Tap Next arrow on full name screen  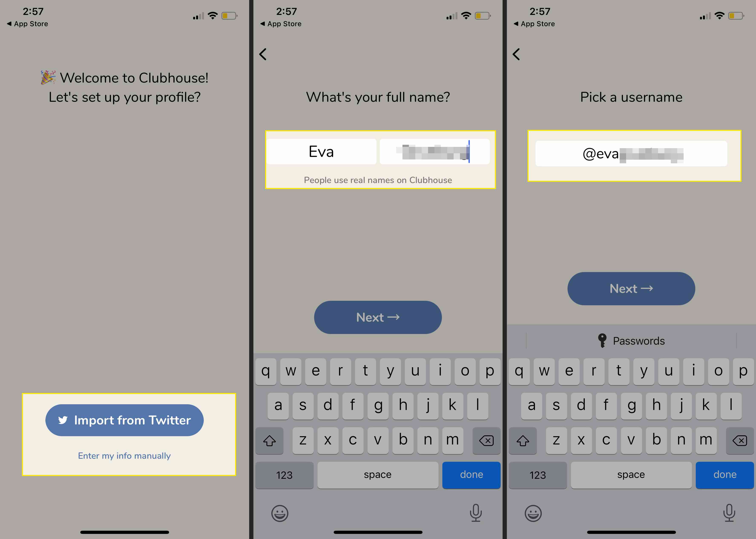click(x=378, y=317)
